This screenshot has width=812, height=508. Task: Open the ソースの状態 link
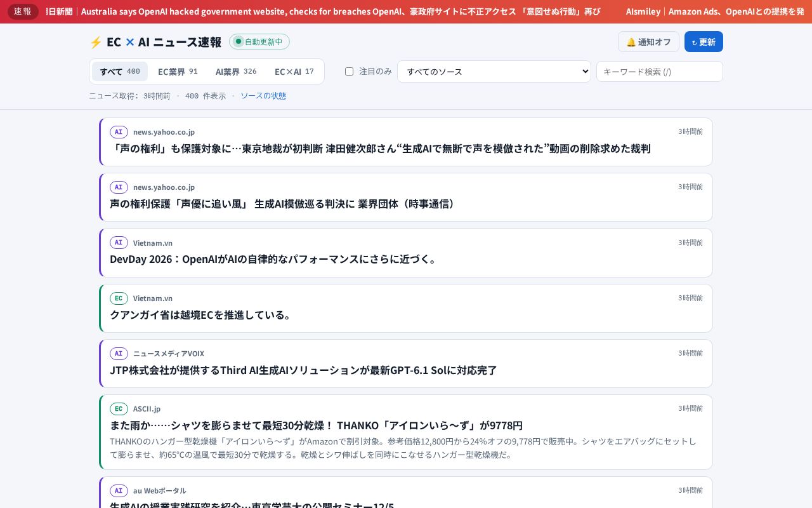pos(263,95)
